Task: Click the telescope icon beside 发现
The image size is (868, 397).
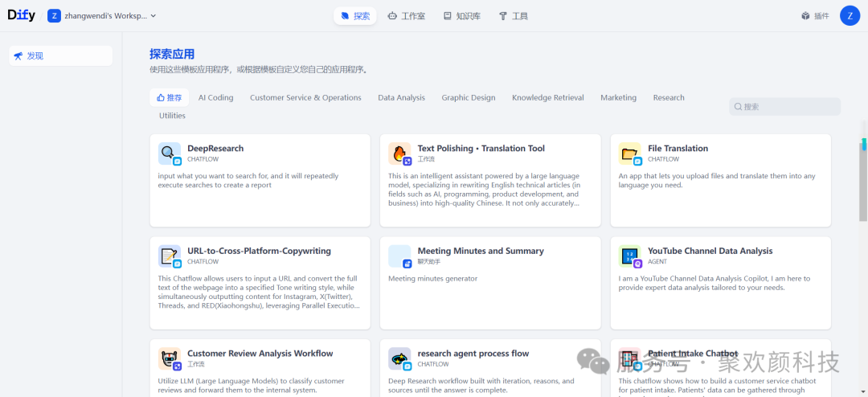Action: pos(18,56)
